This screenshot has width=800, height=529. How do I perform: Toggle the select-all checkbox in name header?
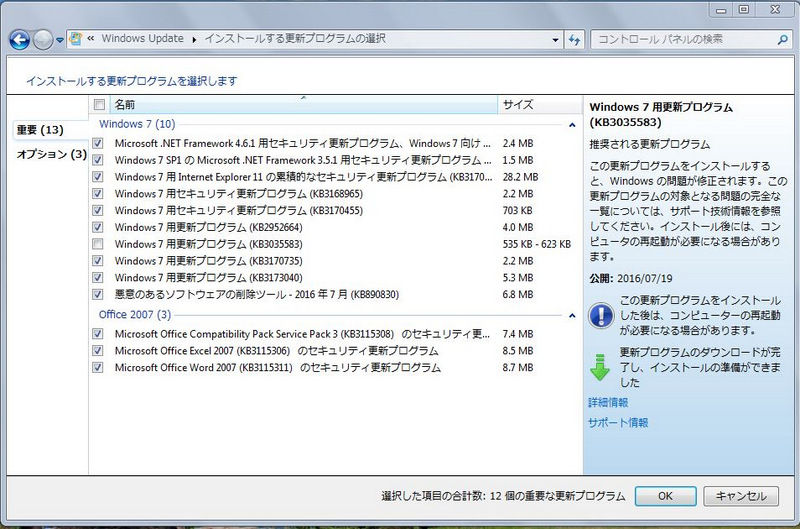(x=99, y=105)
